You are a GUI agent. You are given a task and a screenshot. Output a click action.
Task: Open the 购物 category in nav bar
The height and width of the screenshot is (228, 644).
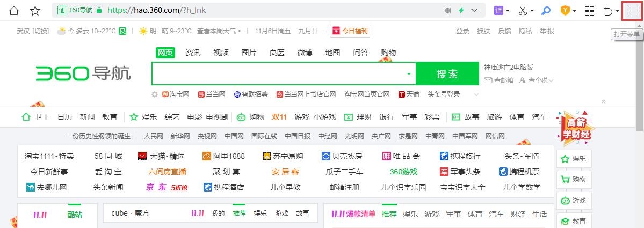pyautogui.click(x=250, y=117)
